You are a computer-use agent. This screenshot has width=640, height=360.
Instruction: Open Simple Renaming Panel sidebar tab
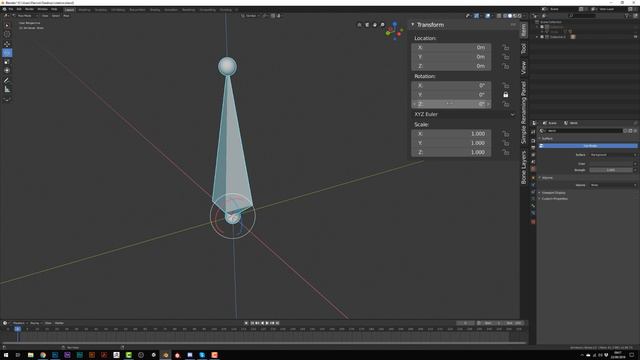pyautogui.click(x=524, y=112)
